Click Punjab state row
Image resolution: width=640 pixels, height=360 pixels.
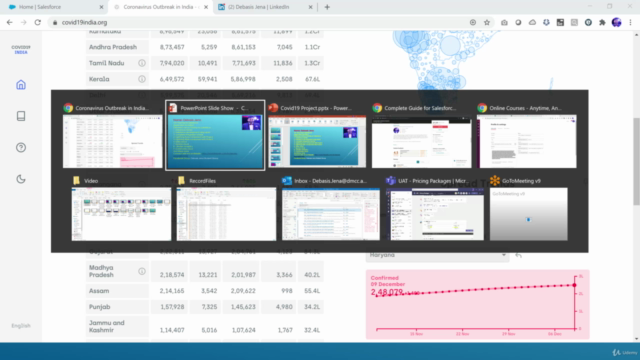(x=204, y=307)
